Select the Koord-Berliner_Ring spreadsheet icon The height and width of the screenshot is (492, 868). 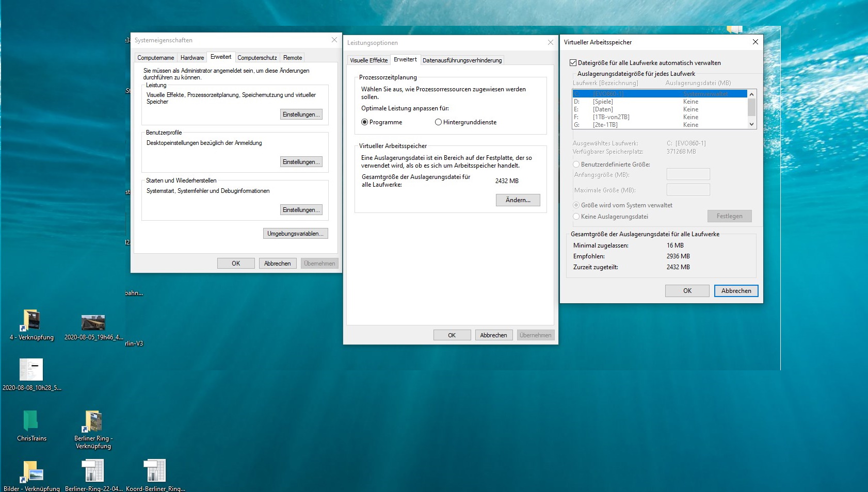click(155, 471)
